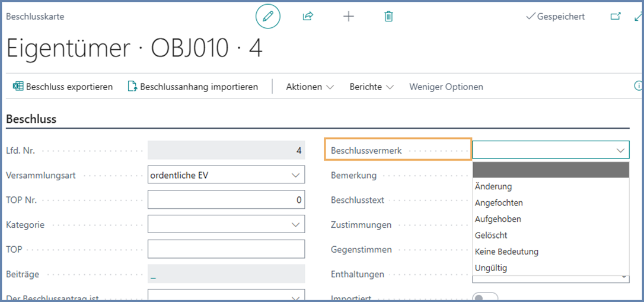Click the info icon at right edge
This screenshot has width=644, height=302.
639,87
